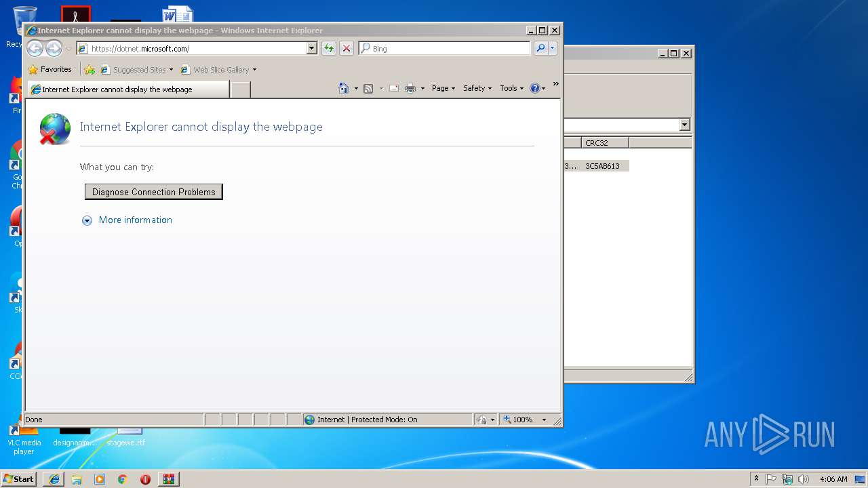The width and height of the screenshot is (868, 488).
Task: Switch to Internet Explorer in taskbar
Action: click(x=54, y=479)
